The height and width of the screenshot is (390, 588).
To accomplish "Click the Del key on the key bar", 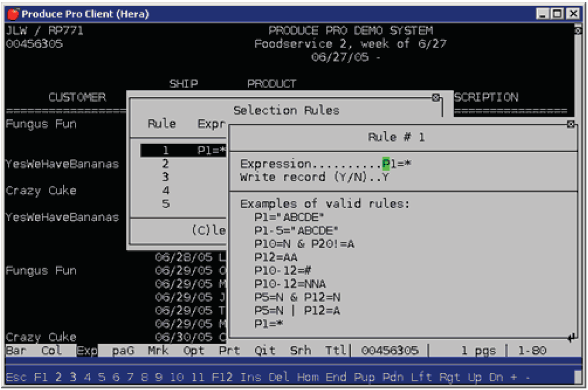I will (279, 377).
